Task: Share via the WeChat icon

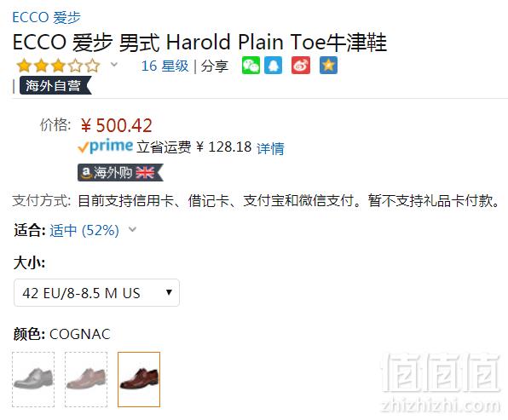Action: (251, 66)
